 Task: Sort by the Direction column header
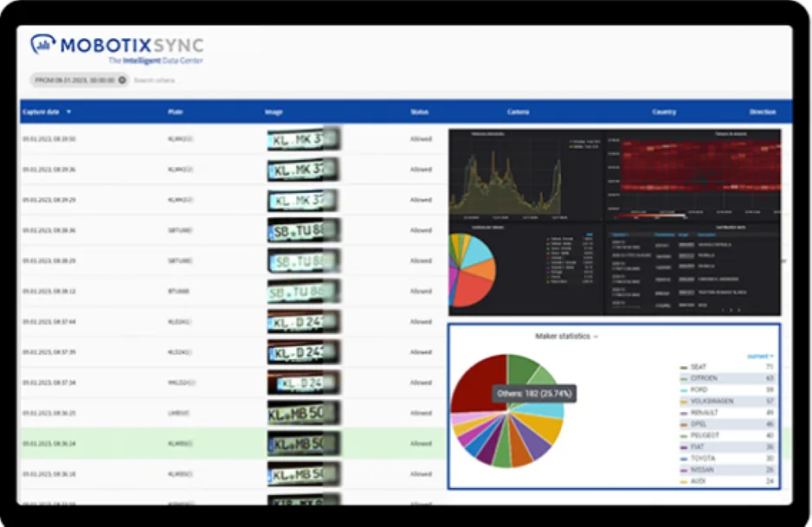click(763, 112)
